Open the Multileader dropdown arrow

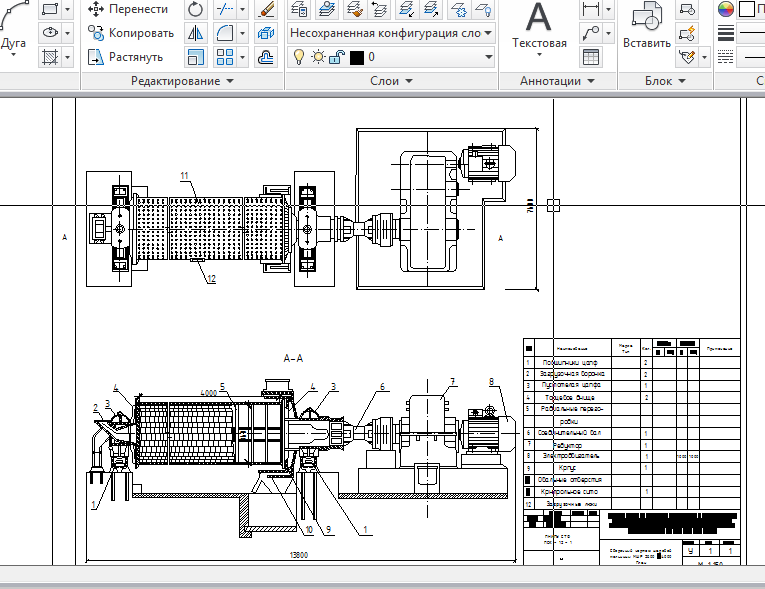608,33
